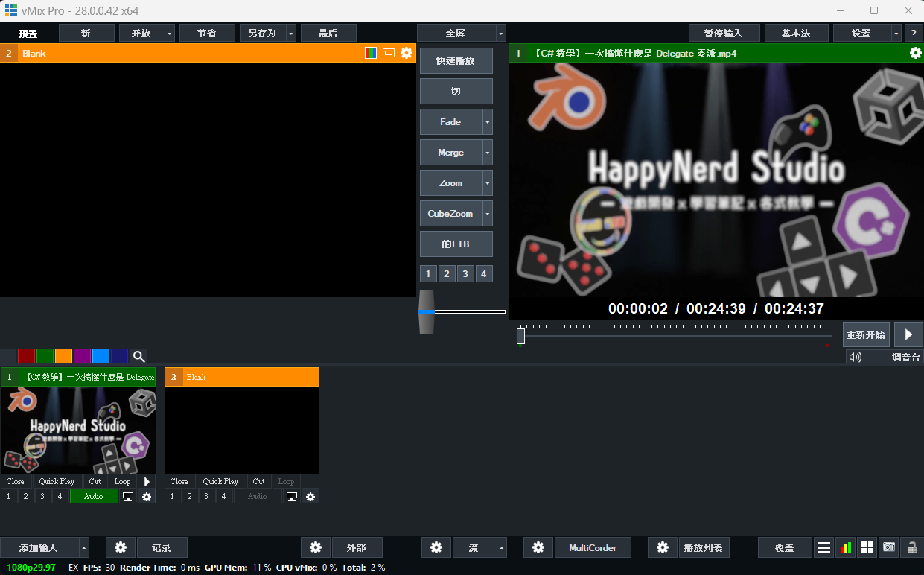Toggle overlay 3 on input 1 tile

click(42, 496)
